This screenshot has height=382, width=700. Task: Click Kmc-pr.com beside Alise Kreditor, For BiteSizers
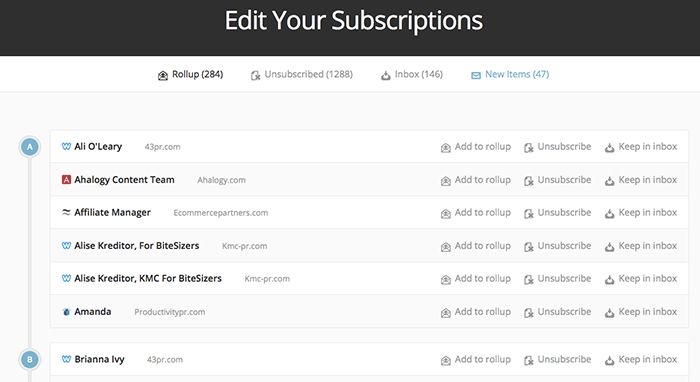coord(245,246)
